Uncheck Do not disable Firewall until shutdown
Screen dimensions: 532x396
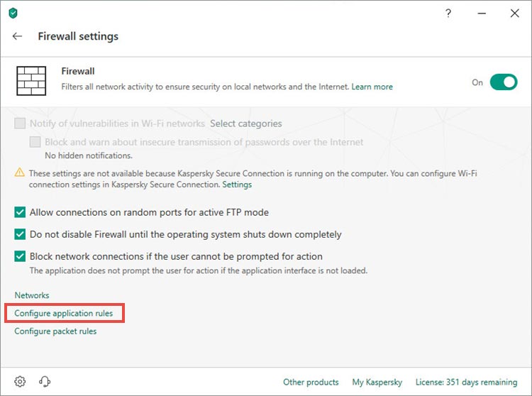pos(20,234)
